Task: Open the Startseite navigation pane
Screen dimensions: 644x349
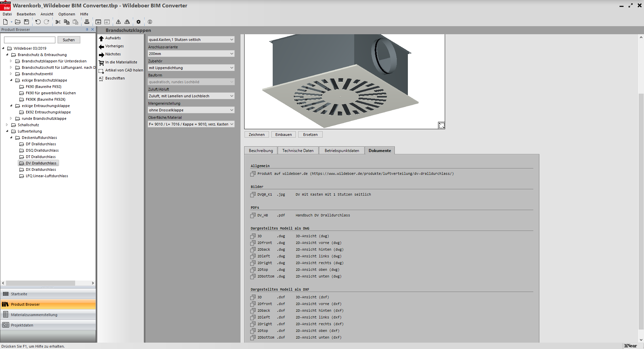Action: [48, 294]
